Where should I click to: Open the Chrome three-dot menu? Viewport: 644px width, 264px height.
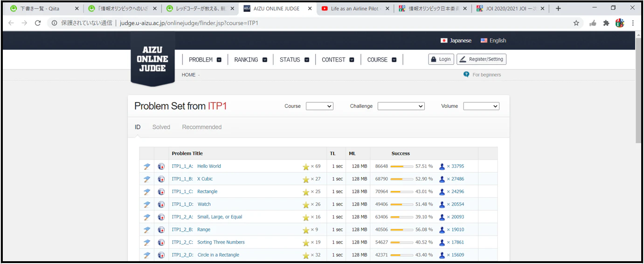[633, 23]
